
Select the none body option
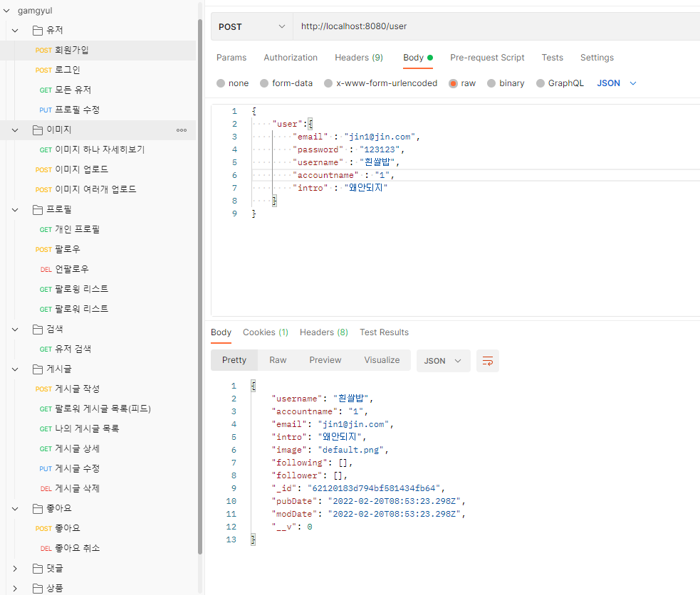[x=232, y=83]
